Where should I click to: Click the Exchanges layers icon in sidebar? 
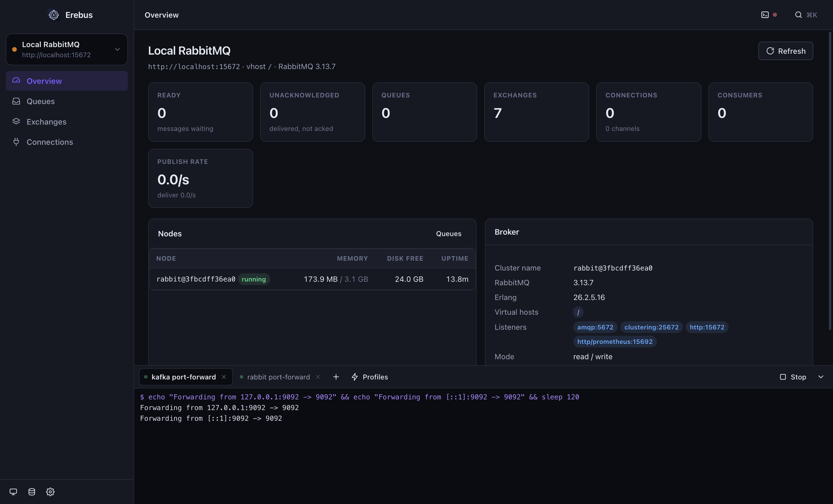[16, 121]
